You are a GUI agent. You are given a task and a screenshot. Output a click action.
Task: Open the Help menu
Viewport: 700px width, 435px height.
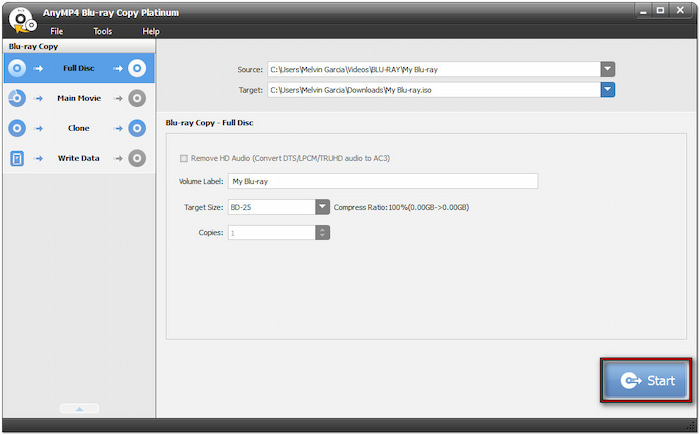coord(151,31)
